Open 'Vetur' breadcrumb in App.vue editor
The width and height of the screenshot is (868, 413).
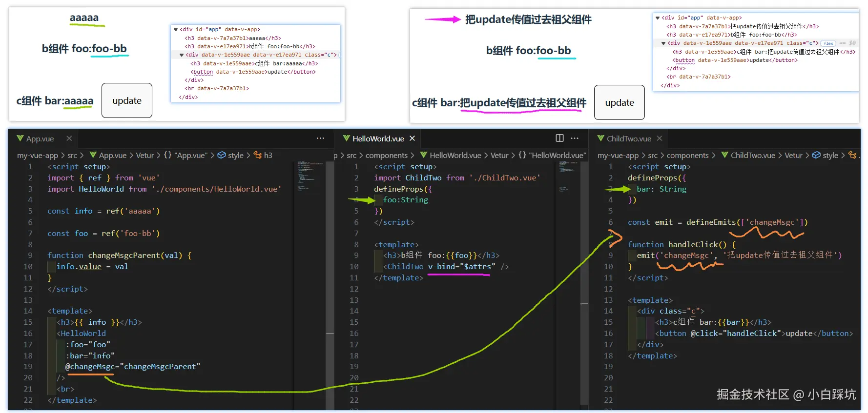[x=145, y=155]
